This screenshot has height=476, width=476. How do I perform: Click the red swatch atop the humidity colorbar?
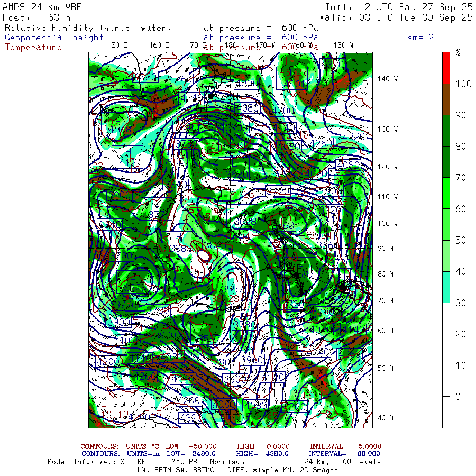click(446, 67)
